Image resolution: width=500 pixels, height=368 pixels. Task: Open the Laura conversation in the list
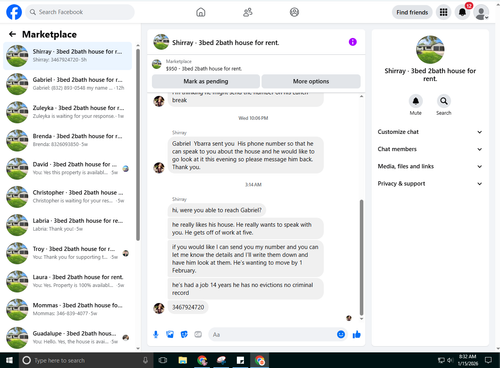point(68,281)
